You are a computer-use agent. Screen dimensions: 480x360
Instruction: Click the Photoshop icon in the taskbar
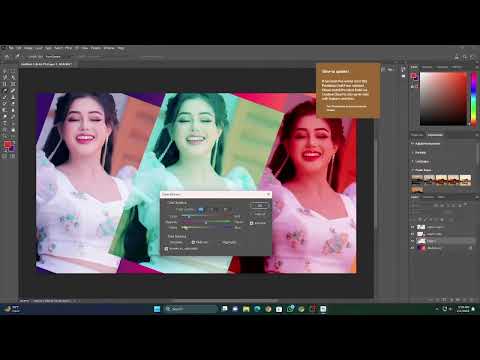pyautogui.click(x=323, y=309)
